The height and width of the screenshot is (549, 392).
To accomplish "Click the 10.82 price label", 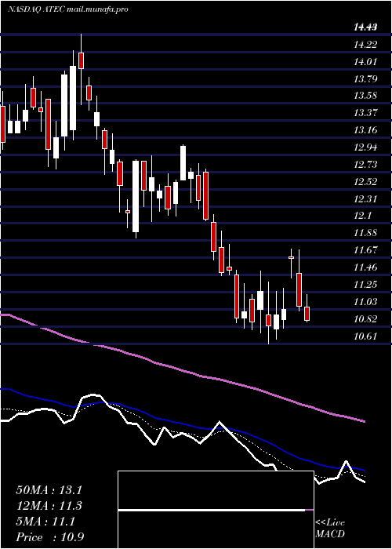I will (x=365, y=319).
